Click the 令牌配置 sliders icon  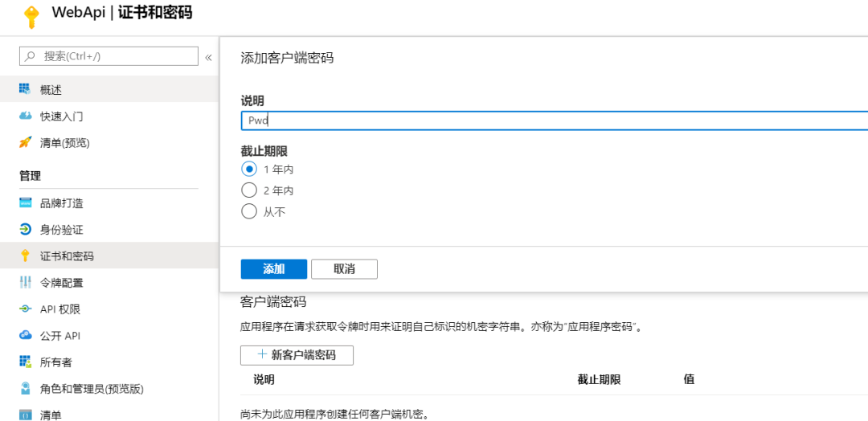tap(25, 283)
